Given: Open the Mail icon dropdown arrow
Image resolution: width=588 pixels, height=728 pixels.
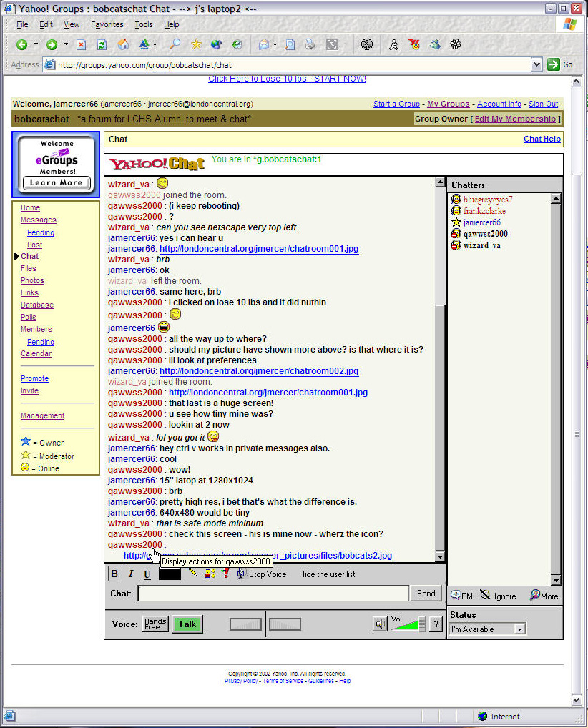Looking at the screenshot, I should click(275, 44).
